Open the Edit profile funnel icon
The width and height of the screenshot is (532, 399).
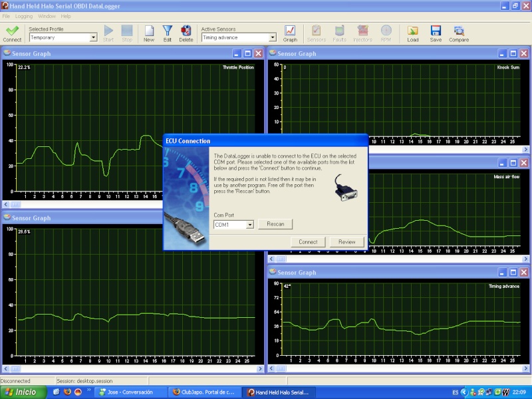(168, 34)
